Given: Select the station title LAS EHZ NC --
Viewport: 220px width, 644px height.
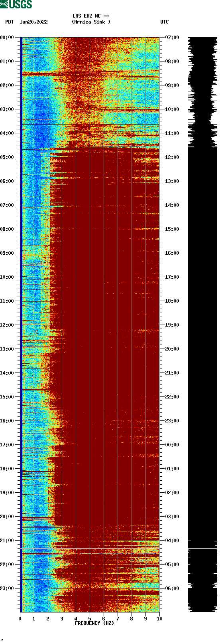Looking at the screenshot, I should [91, 16].
